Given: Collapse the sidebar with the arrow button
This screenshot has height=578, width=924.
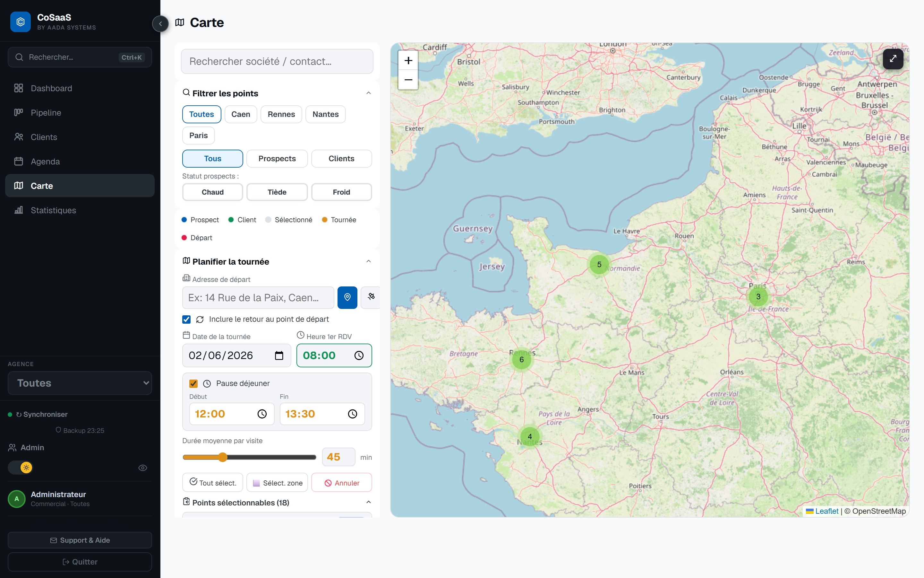Looking at the screenshot, I should tap(160, 24).
